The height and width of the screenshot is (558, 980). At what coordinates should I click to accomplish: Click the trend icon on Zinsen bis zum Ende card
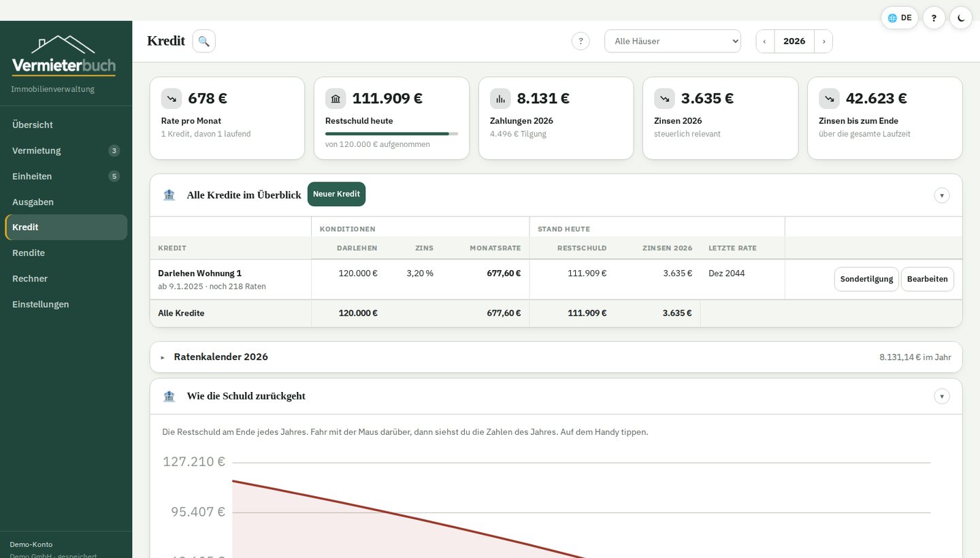[829, 99]
